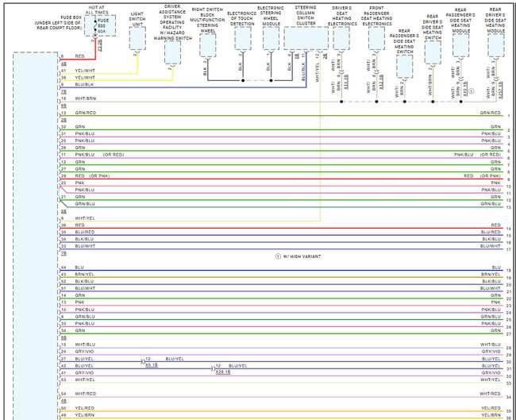
Task: Select Front Passenger Seat Heating Electronics label
Action: (x=377, y=16)
